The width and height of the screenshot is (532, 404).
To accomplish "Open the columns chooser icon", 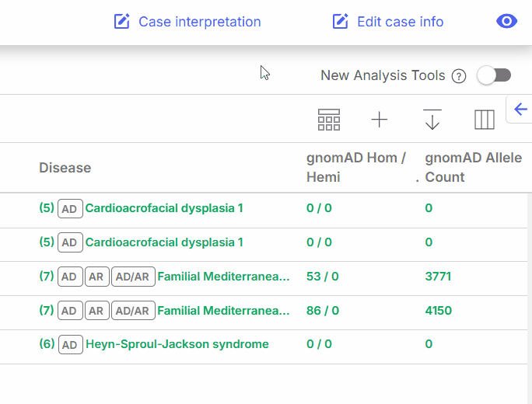I will coord(484,120).
